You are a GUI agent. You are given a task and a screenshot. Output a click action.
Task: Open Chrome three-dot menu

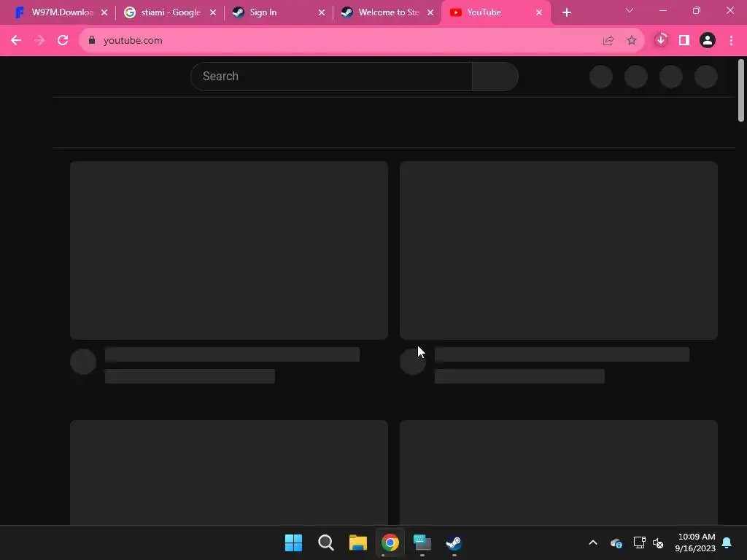[731, 41]
